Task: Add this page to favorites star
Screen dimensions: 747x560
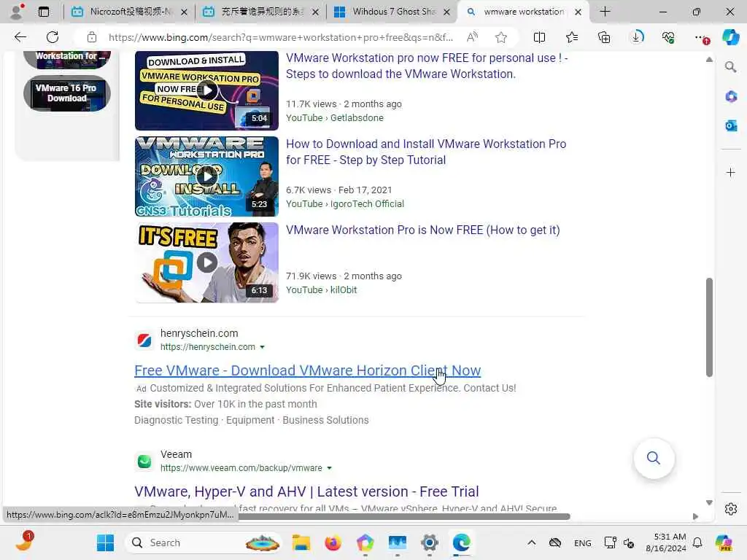Action: coord(500,37)
